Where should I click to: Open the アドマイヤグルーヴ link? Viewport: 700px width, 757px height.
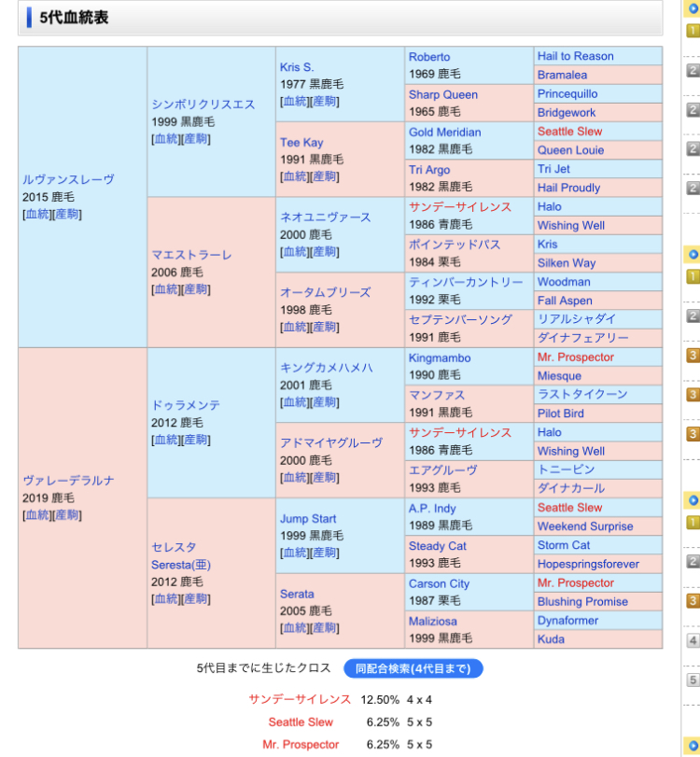click(331, 442)
